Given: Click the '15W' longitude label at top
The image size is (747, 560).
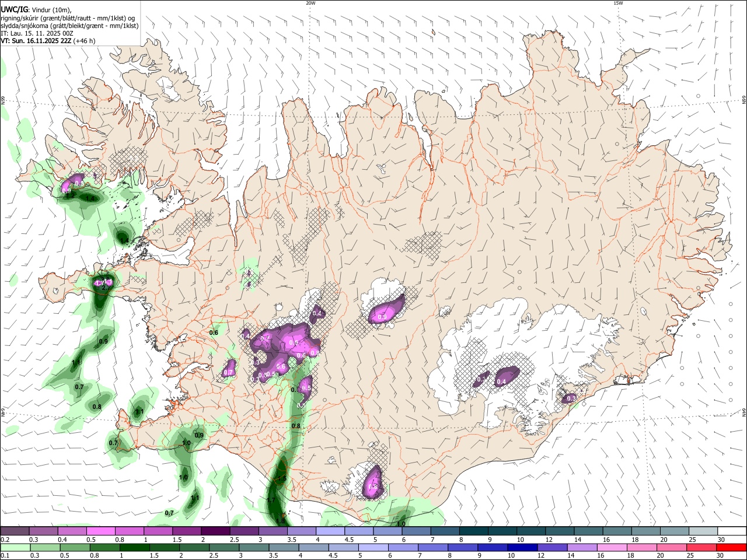Looking at the screenshot, I should (x=618, y=3).
